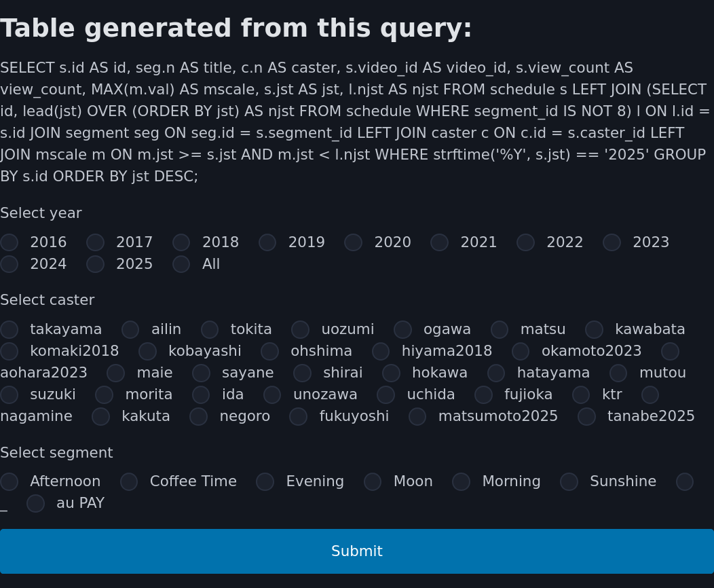Select the 2017 year radio button
The image size is (714, 588).
[x=95, y=242]
